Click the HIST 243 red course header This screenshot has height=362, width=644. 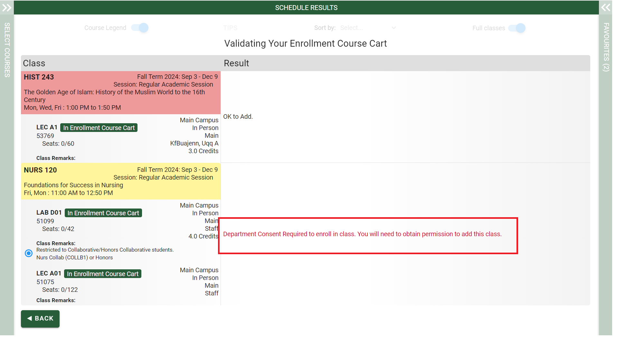pos(121,92)
